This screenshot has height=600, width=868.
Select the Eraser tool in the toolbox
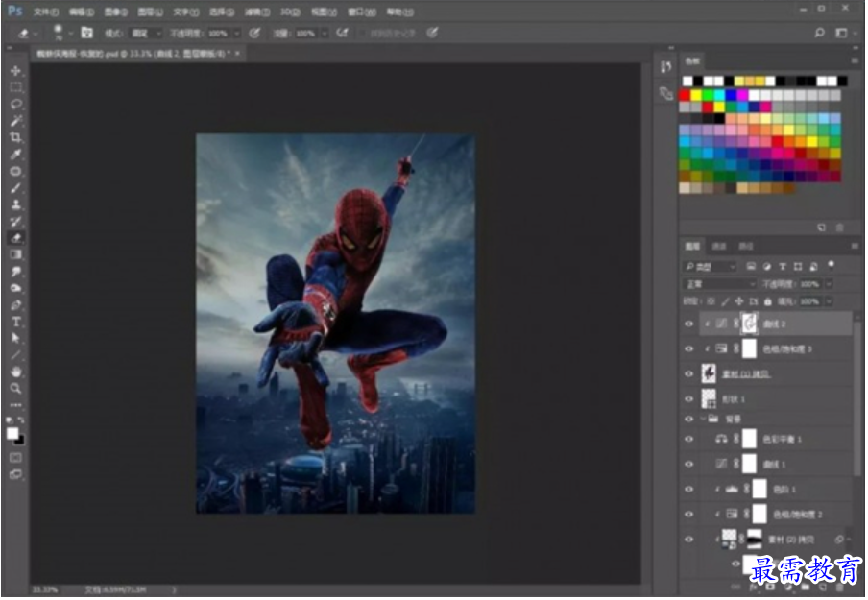pyautogui.click(x=15, y=238)
